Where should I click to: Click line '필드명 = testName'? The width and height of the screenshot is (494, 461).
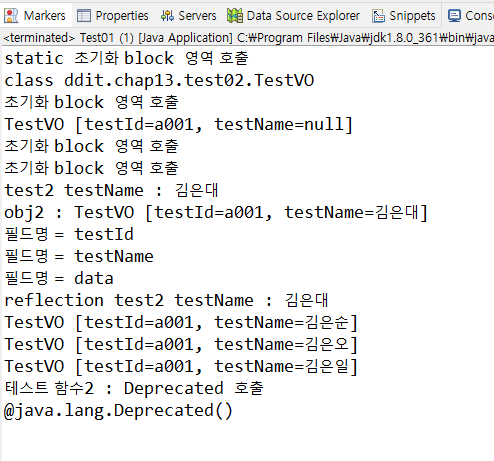click(x=79, y=256)
